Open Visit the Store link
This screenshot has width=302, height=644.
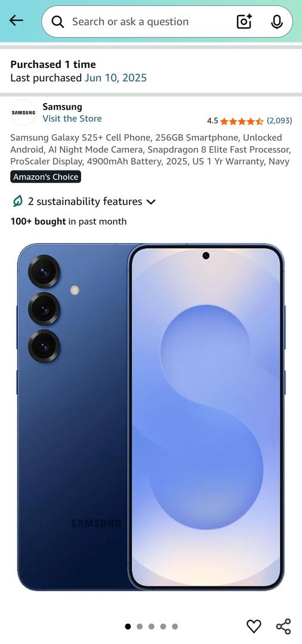click(72, 119)
